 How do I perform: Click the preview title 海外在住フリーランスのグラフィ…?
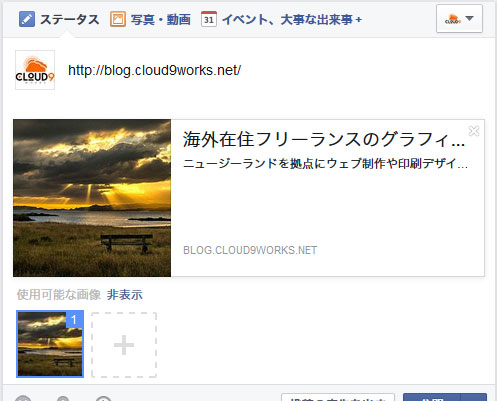pyautogui.click(x=324, y=140)
